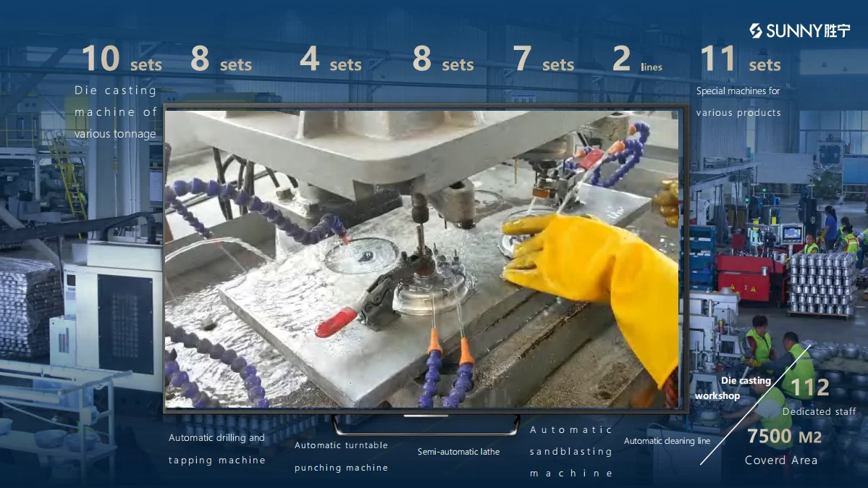Click the '10 sets' die casting figure
This screenshot has height=488, width=868.
[122, 59]
